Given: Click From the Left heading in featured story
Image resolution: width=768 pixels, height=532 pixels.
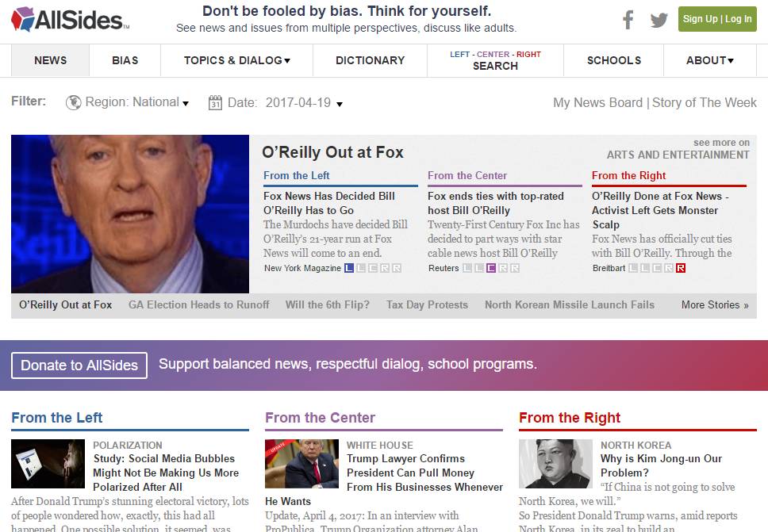Looking at the screenshot, I should point(296,175).
